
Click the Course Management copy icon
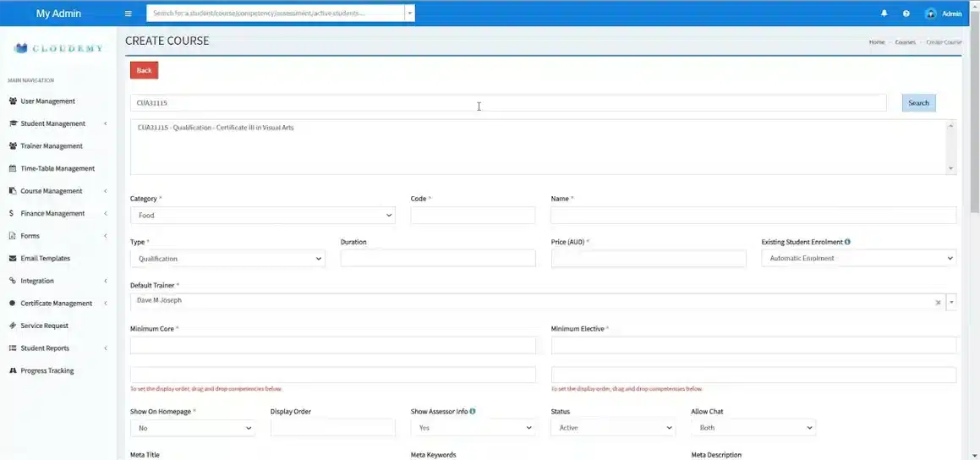click(x=13, y=191)
